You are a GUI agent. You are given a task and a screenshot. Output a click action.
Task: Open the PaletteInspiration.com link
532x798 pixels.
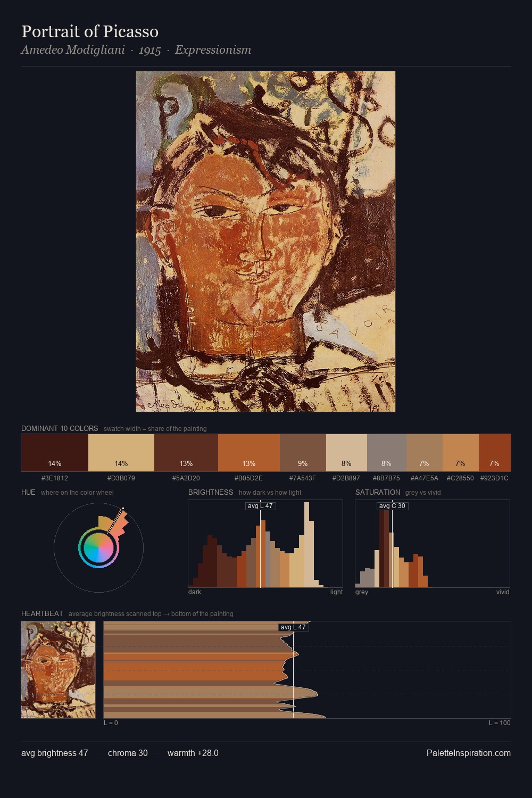point(469,753)
